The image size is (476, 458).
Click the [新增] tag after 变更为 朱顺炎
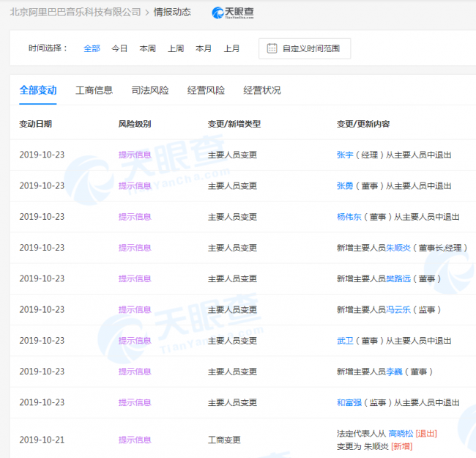(401, 446)
